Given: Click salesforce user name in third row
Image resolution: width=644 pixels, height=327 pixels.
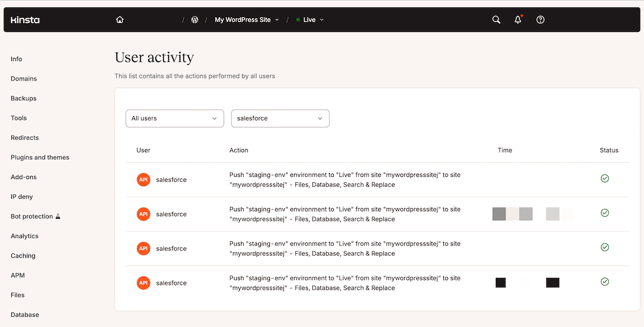Looking at the screenshot, I should click(x=171, y=248).
